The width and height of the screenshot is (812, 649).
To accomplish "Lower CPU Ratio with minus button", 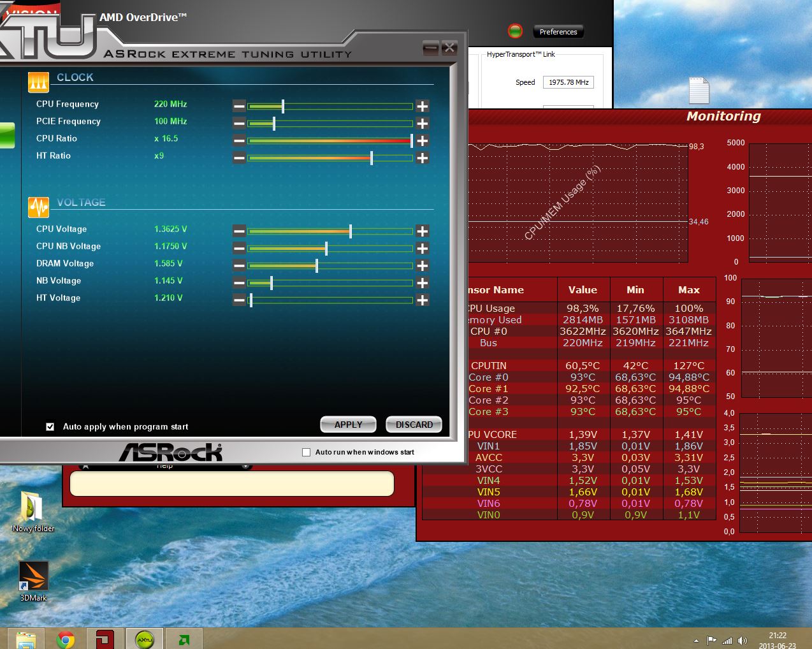I will pos(239,140).
